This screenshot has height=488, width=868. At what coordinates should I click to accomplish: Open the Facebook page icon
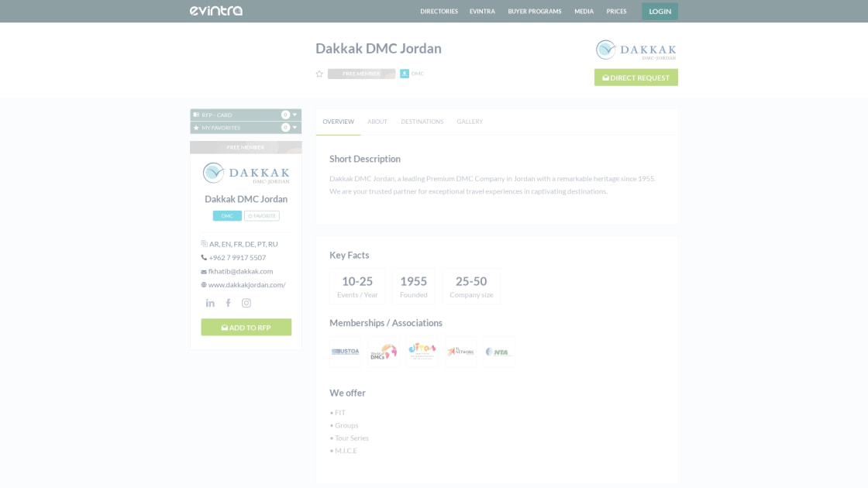228,303
